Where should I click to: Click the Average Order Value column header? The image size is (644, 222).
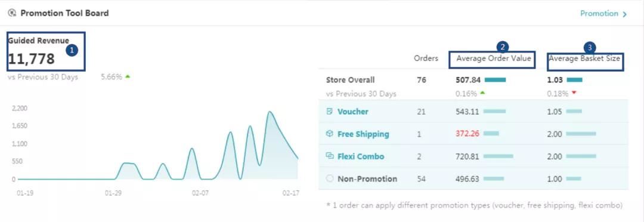tap(494, 59)
